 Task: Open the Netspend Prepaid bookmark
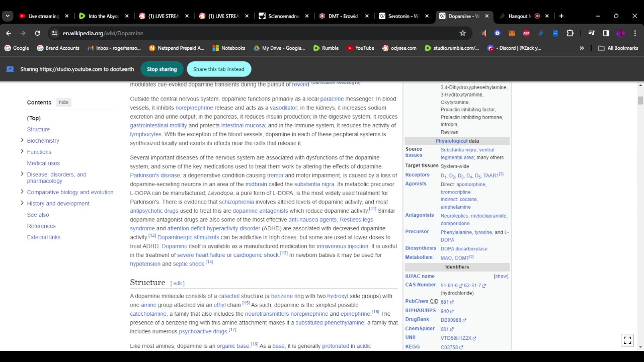pyautogui.click(x=177, y=48)
